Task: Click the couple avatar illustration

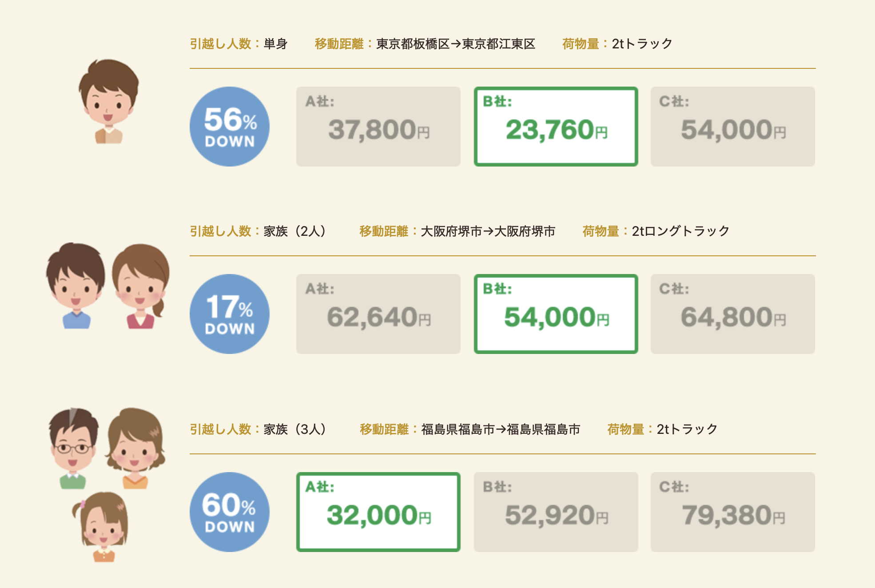Action: (108, 286)
